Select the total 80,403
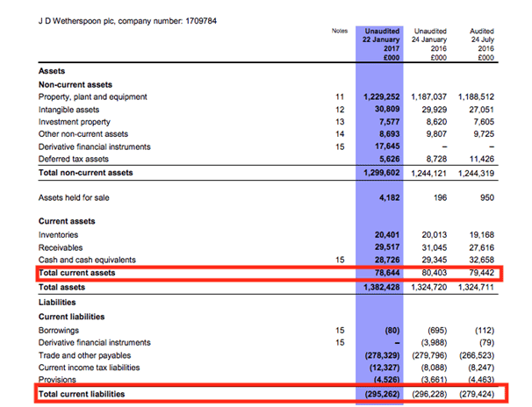This screenshot has width=532, height=407. coord(435,273)
